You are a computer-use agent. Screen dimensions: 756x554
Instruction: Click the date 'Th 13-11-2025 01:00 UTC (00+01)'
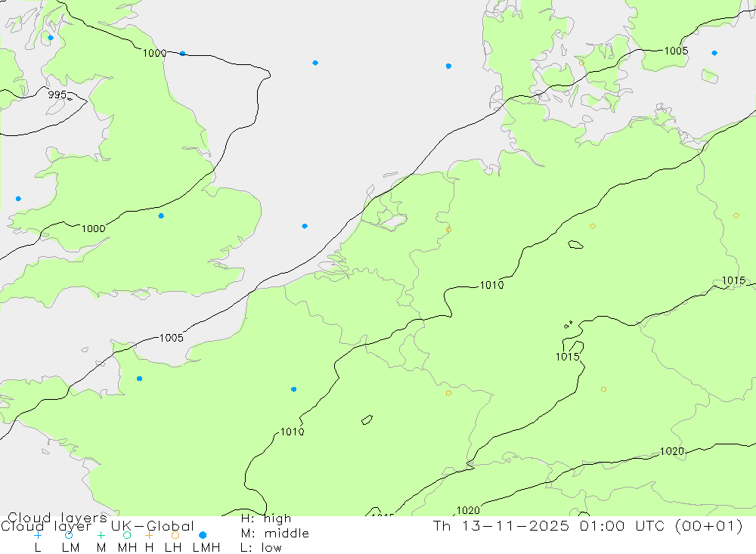tap(587, 526)
